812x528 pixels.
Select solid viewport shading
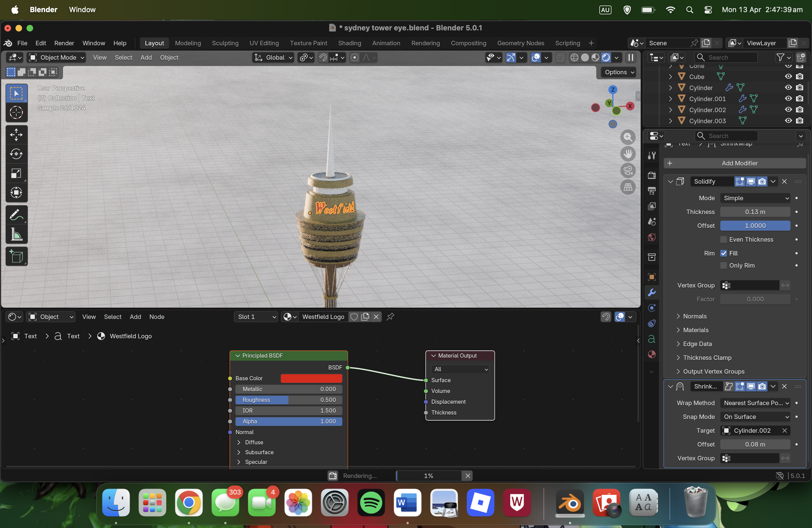(x=585, y=58)
